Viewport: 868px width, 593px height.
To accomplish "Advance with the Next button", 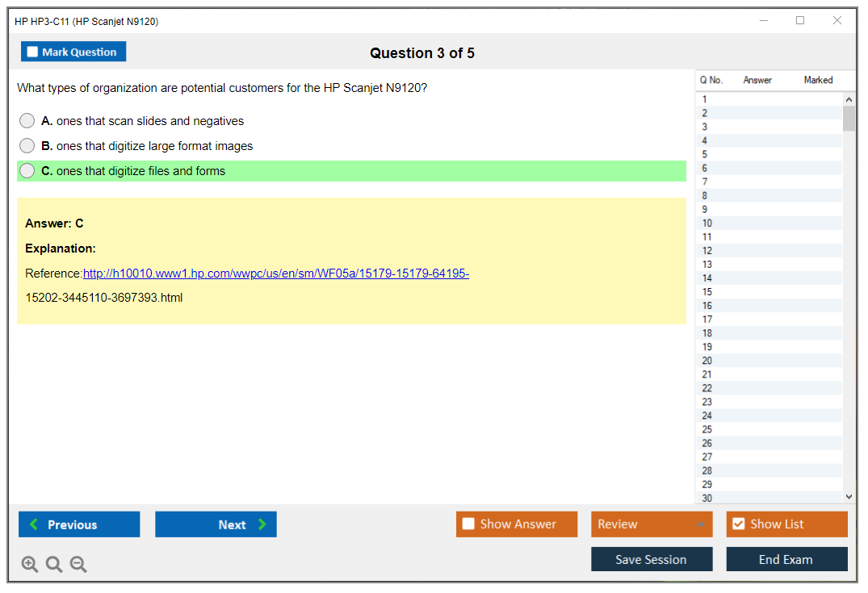I will 216,524.
